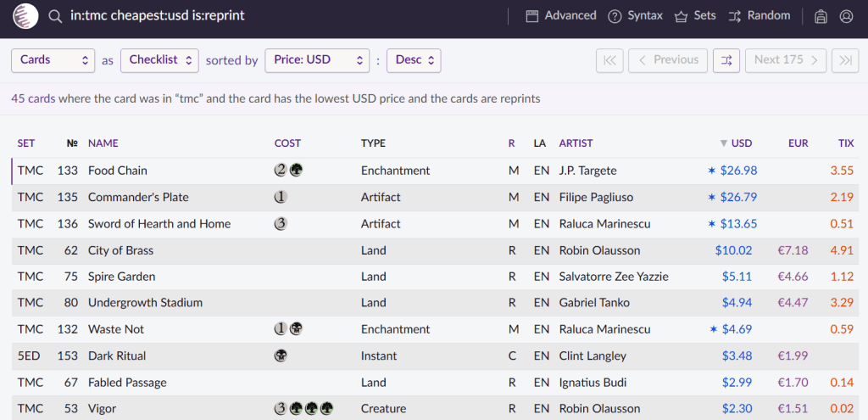
Task: Change the Price: USD sort dropdown
Action: click(317, 60)
